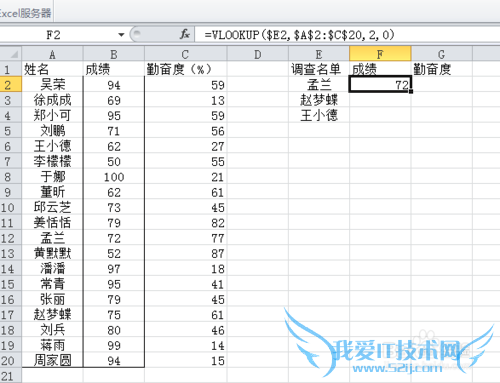The image size is (500, 383).
Task: Click name cell 李檬檬
Action: click(x=52, y=161)
